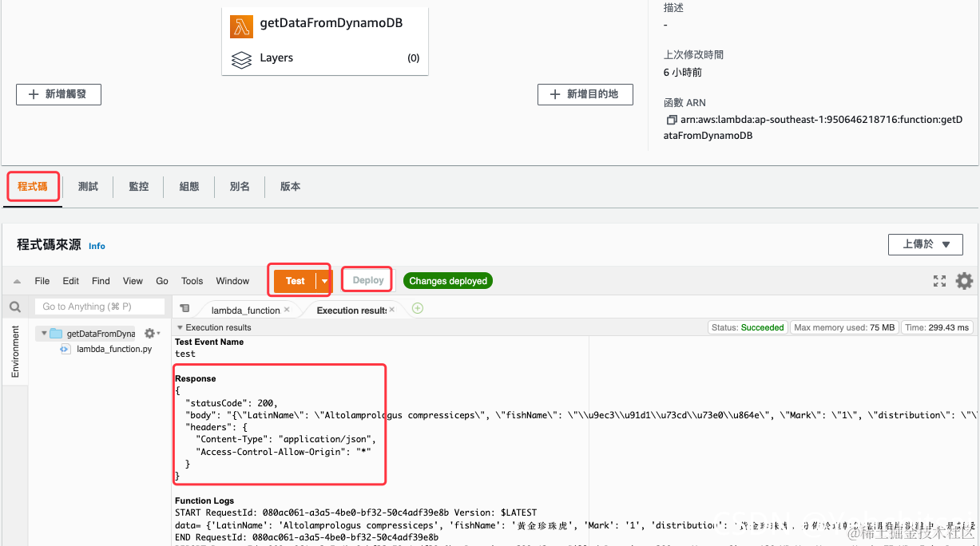Collapse the Execution results section
This screenshot has width=980, height=546.
[180, 327]
